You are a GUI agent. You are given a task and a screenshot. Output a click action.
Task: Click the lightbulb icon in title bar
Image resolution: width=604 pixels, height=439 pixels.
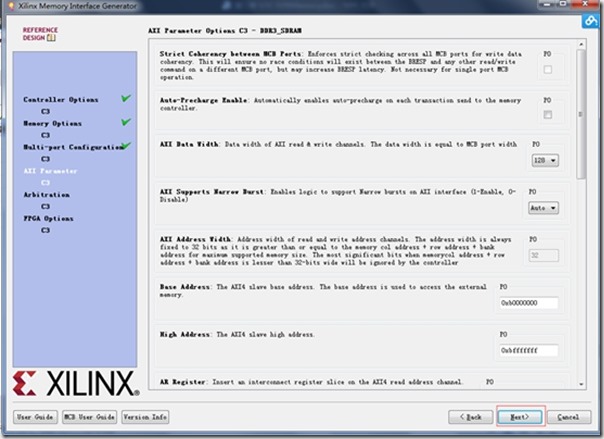[x=11, y=6]
